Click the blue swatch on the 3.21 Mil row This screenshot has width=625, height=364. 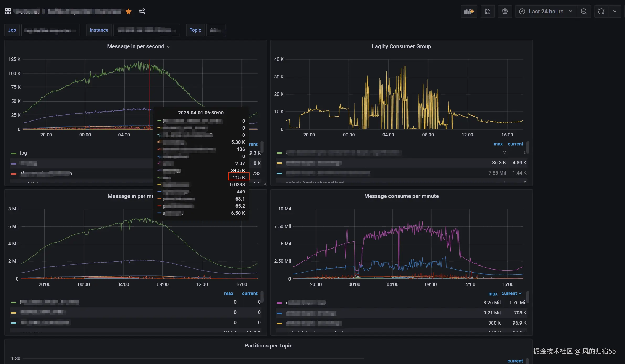(279, 313)
